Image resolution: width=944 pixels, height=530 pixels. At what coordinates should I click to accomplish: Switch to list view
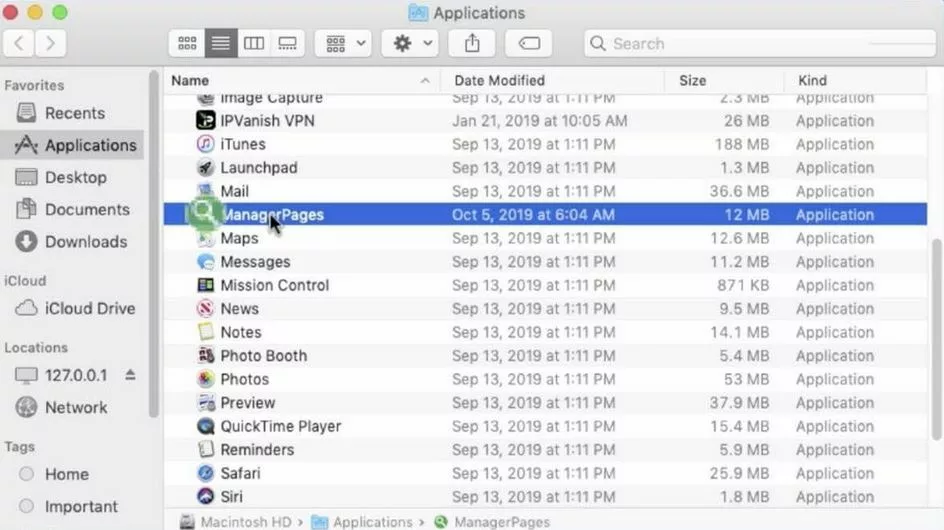[221, 43]
